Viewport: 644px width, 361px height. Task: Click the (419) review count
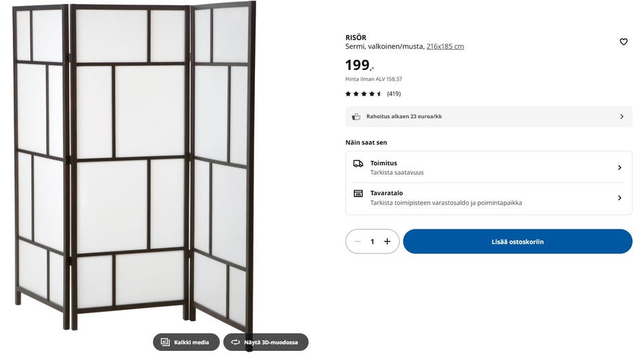[394, 94]
